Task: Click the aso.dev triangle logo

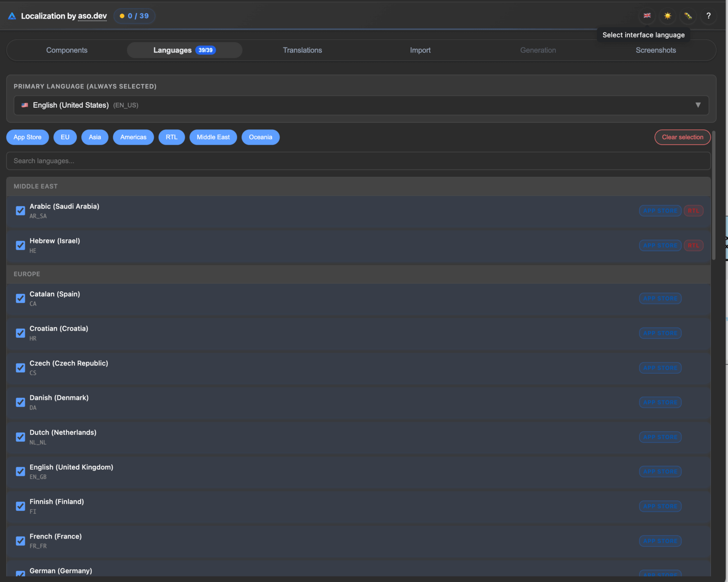Action: (x=12, y=16)
